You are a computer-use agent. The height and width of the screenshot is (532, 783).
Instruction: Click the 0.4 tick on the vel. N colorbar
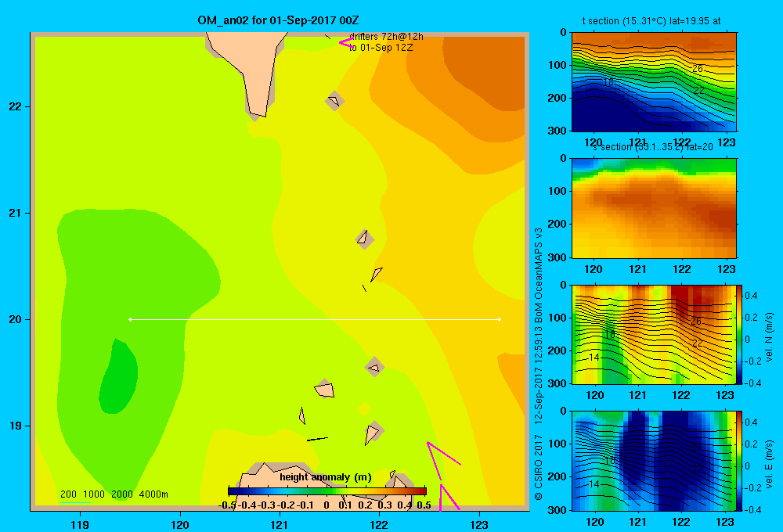point(752,296)
